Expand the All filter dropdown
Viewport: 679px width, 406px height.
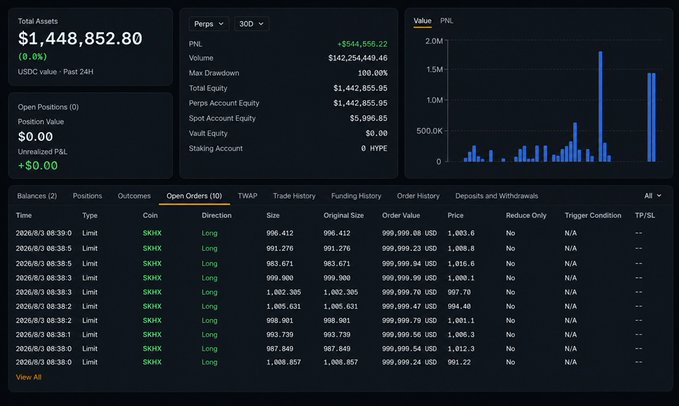click(653, 196)
